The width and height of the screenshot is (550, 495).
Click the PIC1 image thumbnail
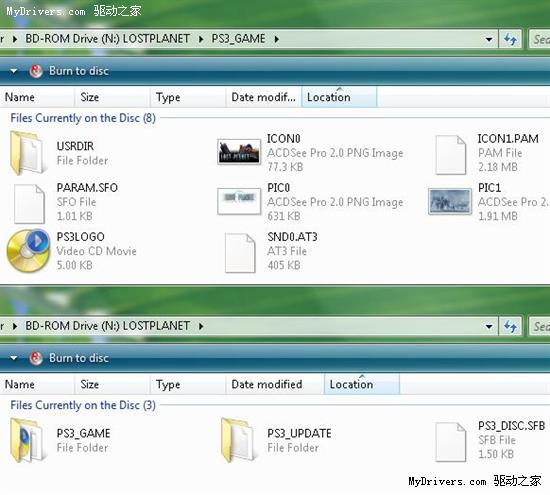coord(450,201)
